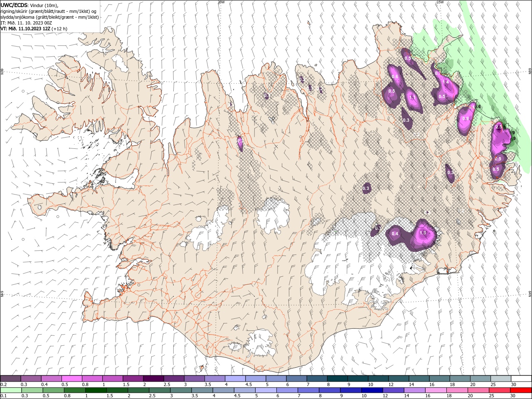The width and height of the screenshot is (532, 399).
Task: Click the 1.5 snowfall value near Vatnajökull
Action: [x=423, y=233]
